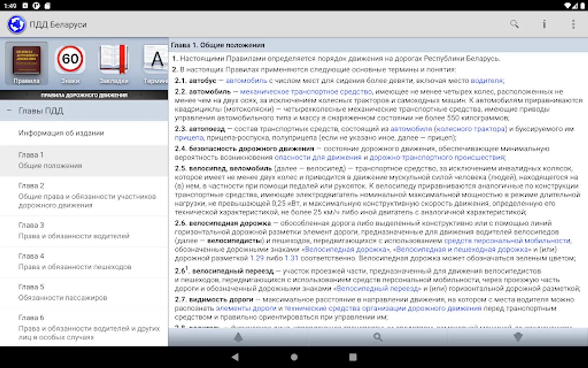Select Глава 4 Права и обязанности пешеходов
588x368 pixels.
(x=84, y=262)
